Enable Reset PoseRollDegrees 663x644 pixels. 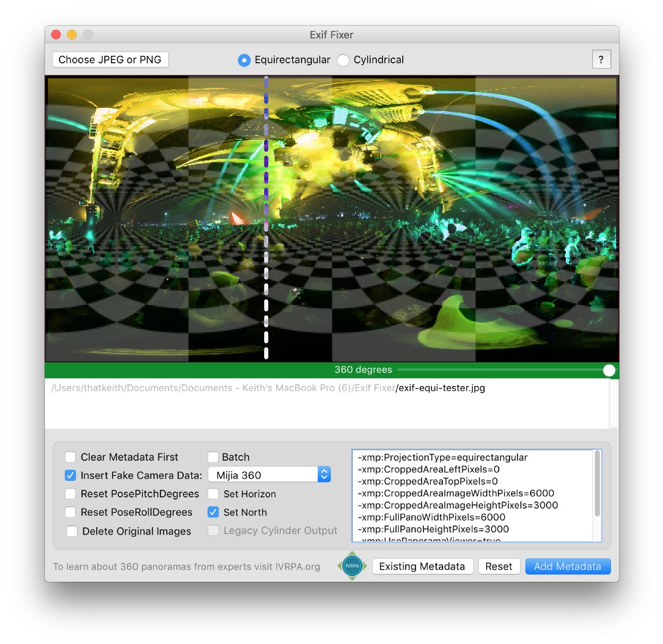70,512
